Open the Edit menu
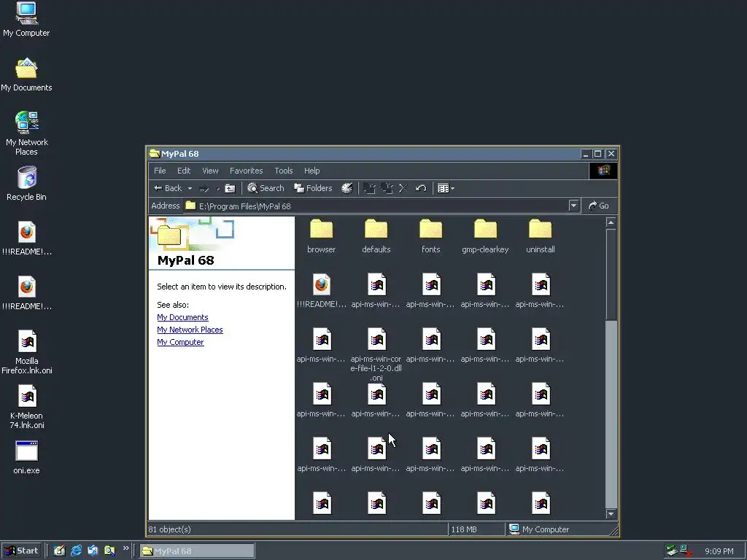The width and height of the screenshot is (747, 560). pos(184,171)
